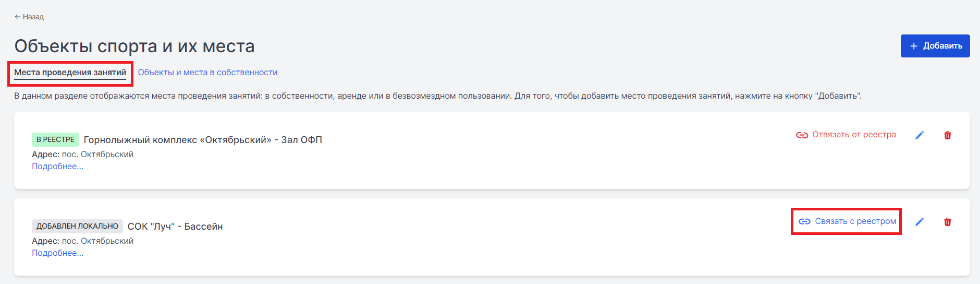Click the edit pencil for СОК "Луч" Бассейн
The image size is (980, 284).
(x=920, y=222)
